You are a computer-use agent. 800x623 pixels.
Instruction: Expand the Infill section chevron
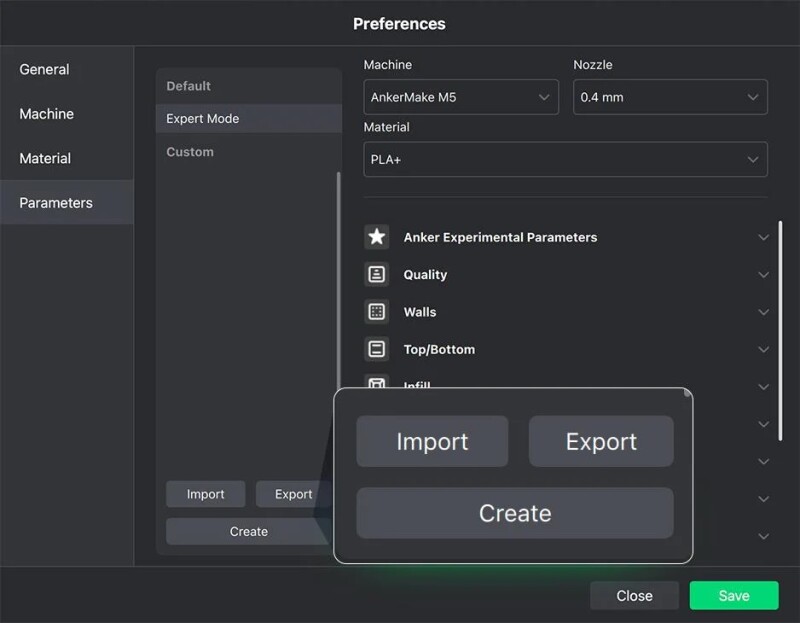pos(763,387)
